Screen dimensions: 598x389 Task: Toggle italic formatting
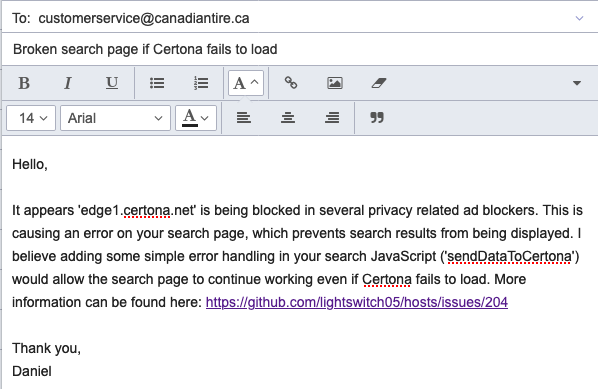68,83
